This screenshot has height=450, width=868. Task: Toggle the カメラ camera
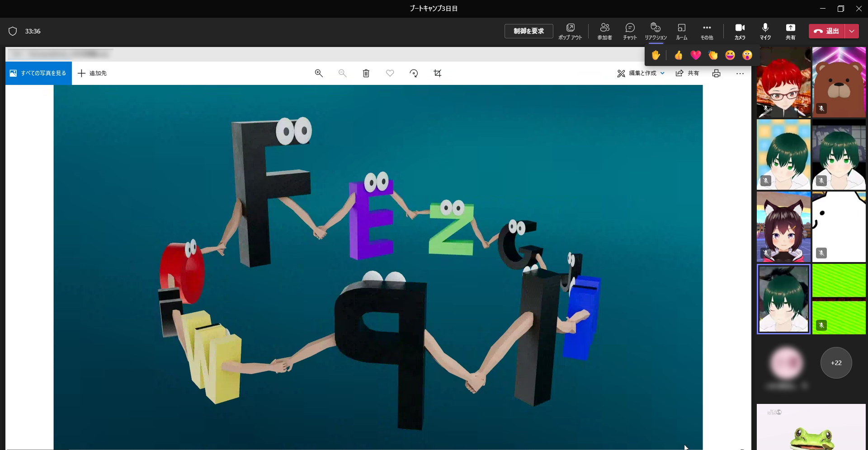click(x=740, y=32)
